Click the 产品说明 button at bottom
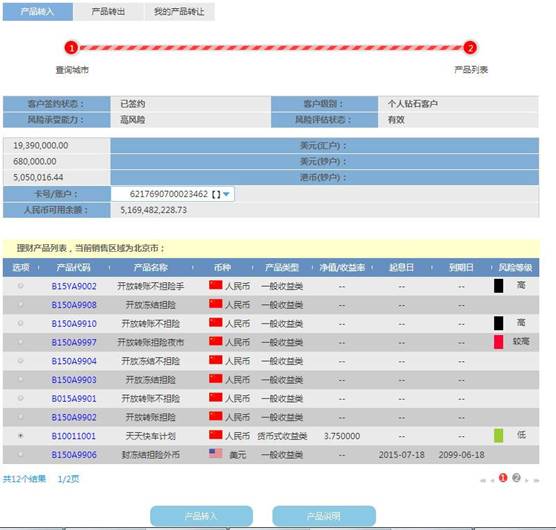Viewport: 556px width, 530px height. (324, 516)
